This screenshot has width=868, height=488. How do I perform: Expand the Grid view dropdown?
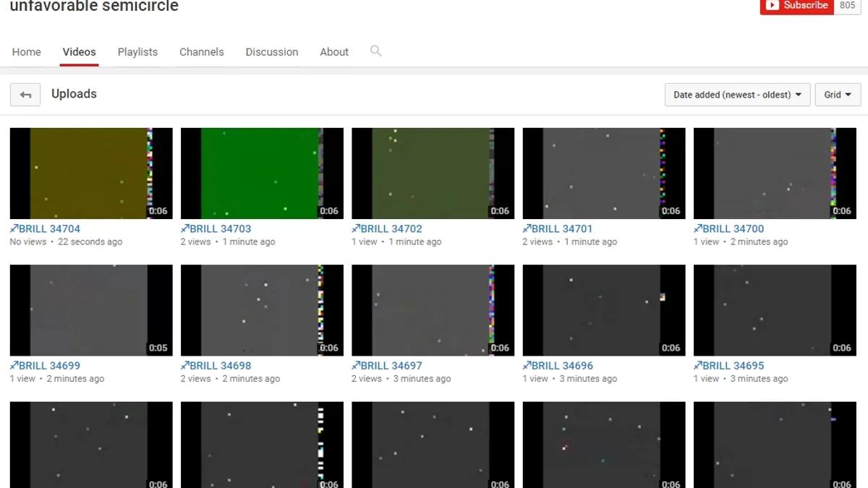click(x=838, y=95)
